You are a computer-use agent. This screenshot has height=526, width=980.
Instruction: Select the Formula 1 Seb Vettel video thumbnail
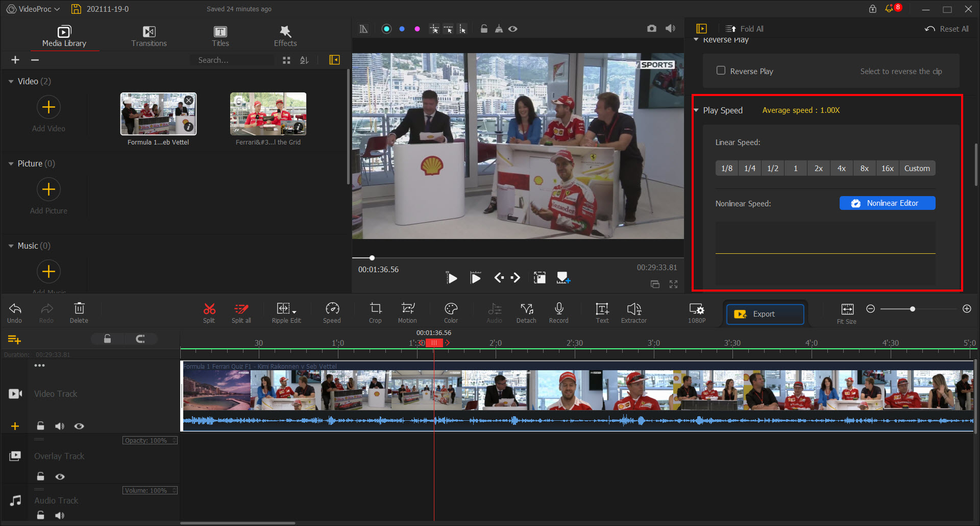tap(158, 113)
